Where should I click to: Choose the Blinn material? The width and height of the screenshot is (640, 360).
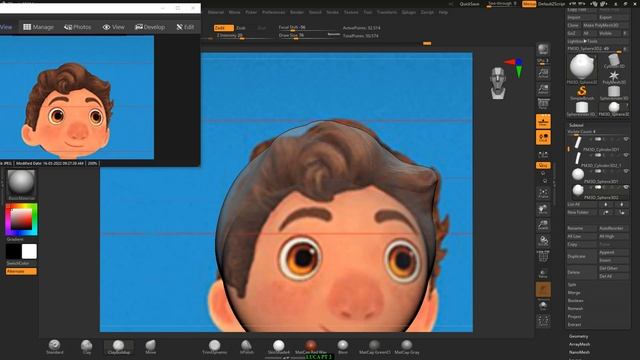pyautogui.click(x=343, y=347)
